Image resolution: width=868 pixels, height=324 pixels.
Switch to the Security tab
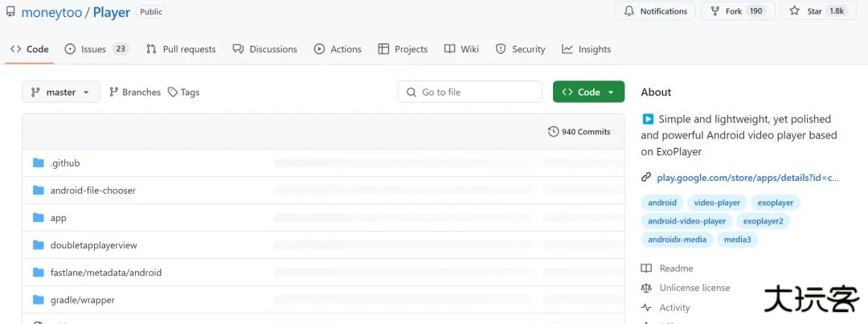(x=520, y=49)
